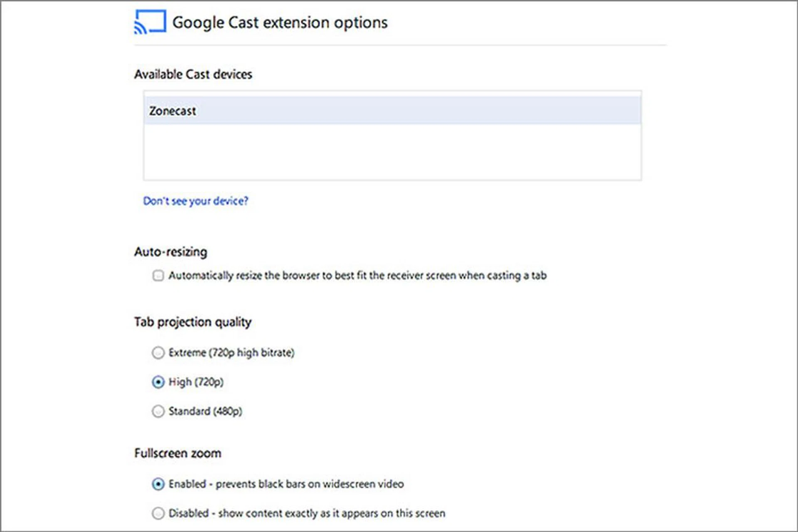Enable fullscreen zoom to prevent black bars

[x=158, y=483]
